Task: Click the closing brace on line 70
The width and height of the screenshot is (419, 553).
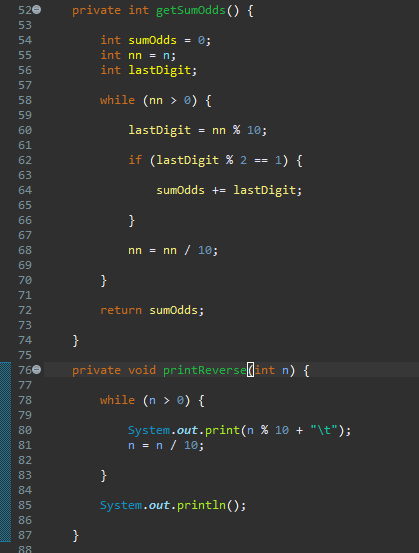Action: pyautogui.click(x=103, y=281)
